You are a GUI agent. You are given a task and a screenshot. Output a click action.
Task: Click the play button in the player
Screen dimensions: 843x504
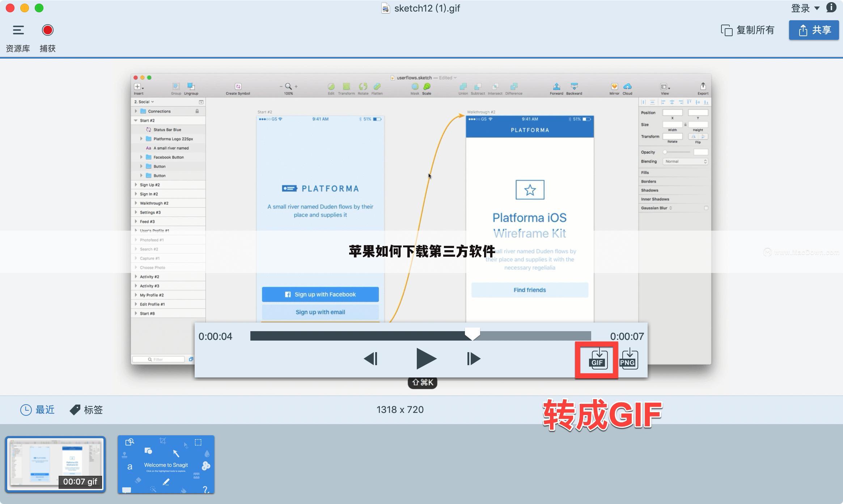pos(426,359)
